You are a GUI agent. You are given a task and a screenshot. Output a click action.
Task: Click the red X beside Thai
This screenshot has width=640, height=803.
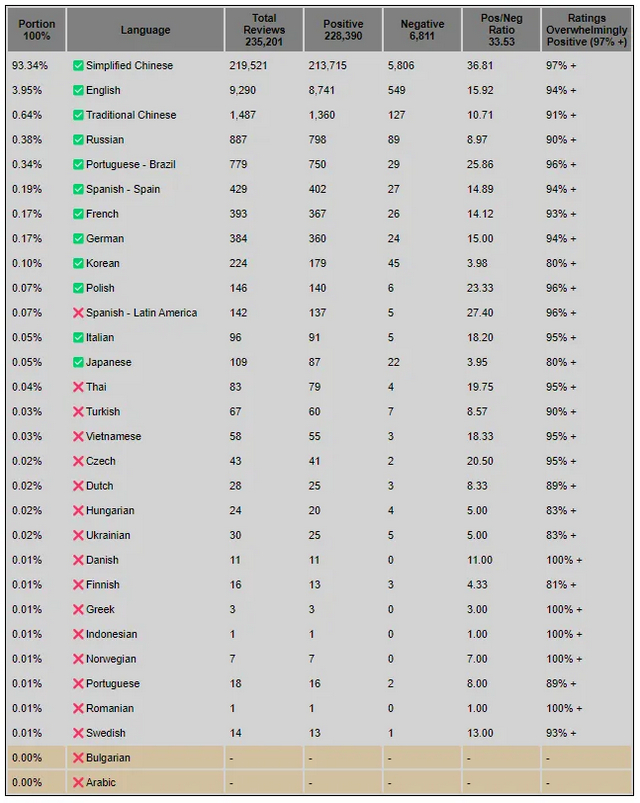click(78, 387)
